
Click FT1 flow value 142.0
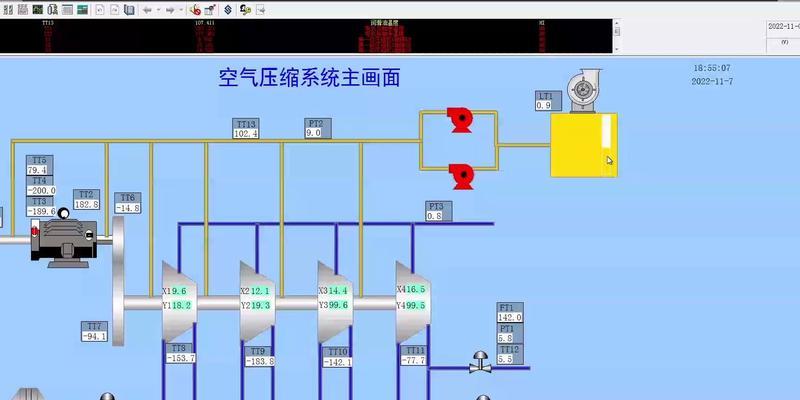pyautogui.click(x=510, y=317)
